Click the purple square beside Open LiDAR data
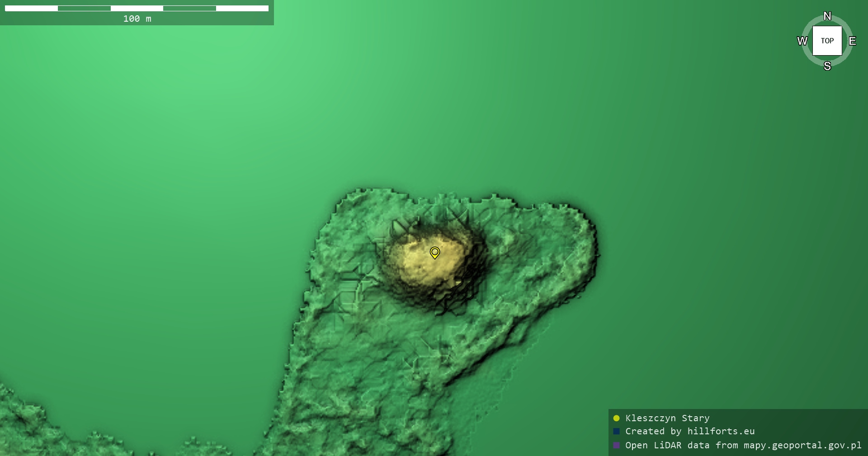 [x=616, y=445]
